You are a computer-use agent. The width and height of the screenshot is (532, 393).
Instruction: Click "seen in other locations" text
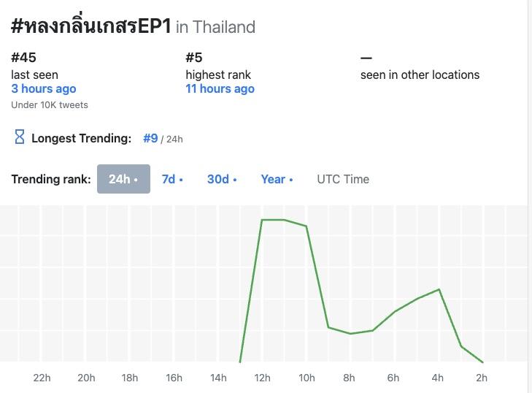pos(420,75)
